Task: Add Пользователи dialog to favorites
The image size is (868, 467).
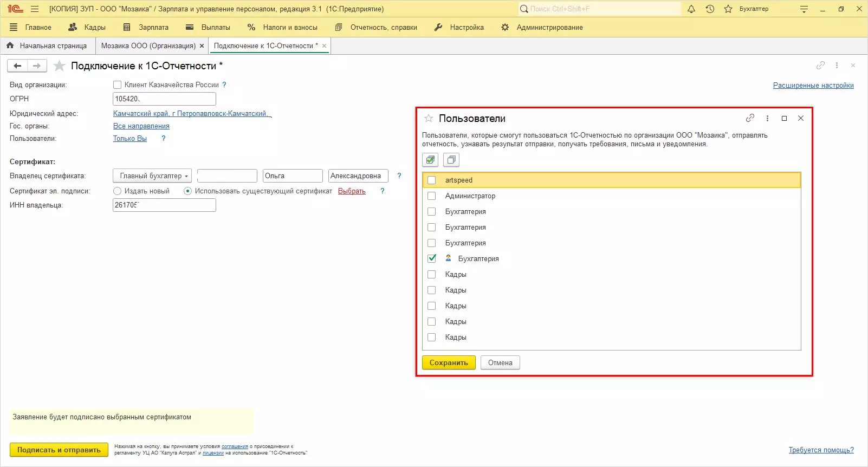Action: (429, 118)
